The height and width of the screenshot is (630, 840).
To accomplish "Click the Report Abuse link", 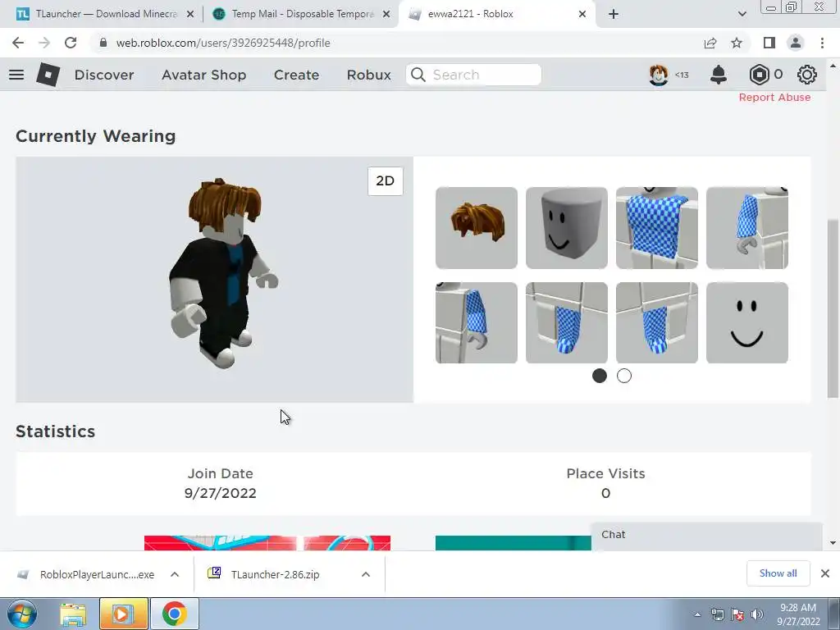I will (x=774, y=98).
